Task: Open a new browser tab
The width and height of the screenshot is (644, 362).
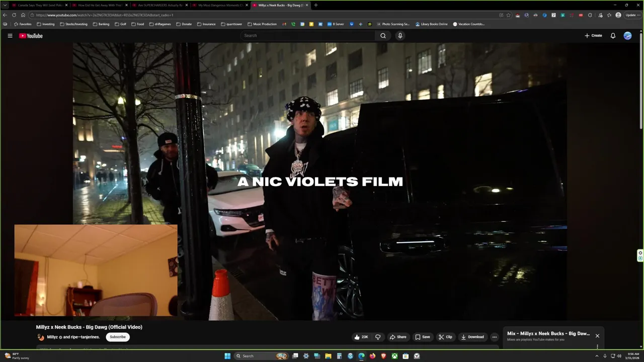Action: pos(316,5)
